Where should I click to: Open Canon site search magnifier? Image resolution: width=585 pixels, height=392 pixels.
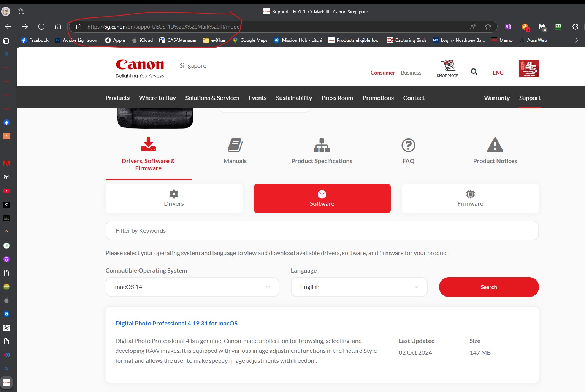click(474, 71)
